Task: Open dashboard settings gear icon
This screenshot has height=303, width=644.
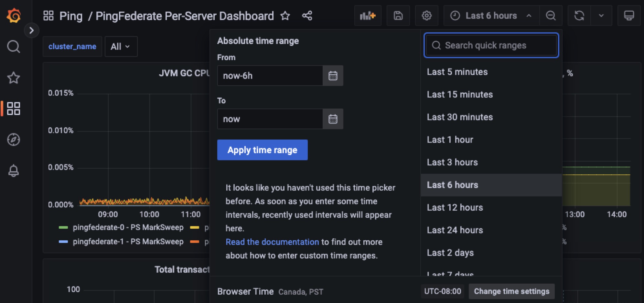Action: pyautogui.click(x=426, y=16)
